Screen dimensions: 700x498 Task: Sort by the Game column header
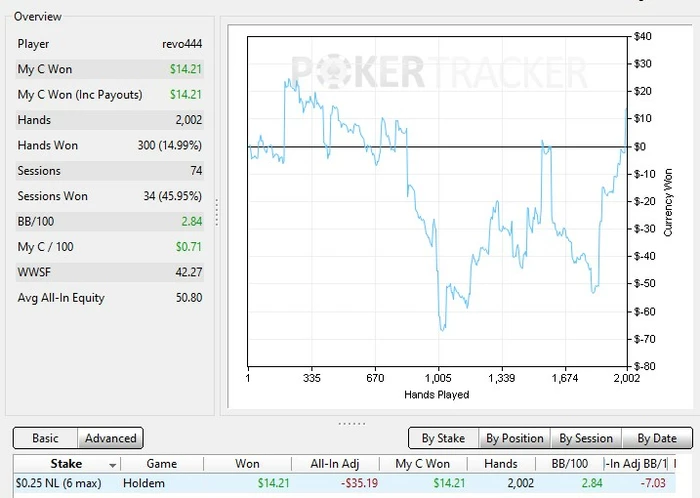(x=162, y=464)
